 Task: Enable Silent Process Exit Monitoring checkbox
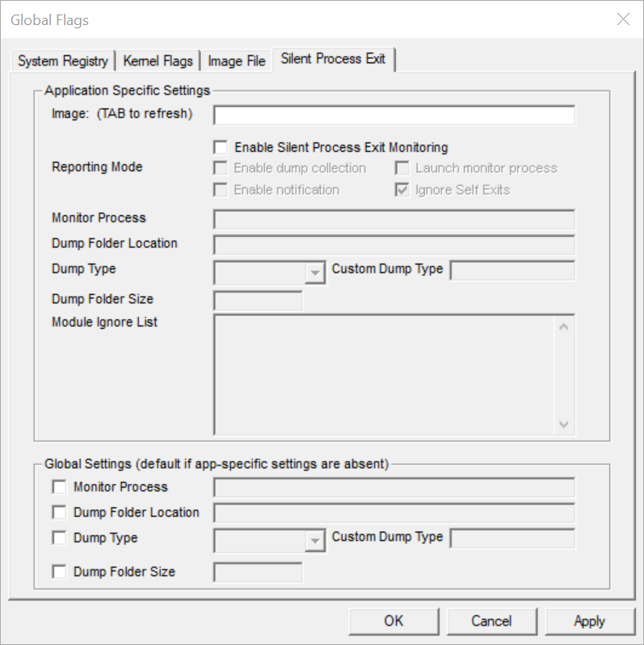coord(221,148)
